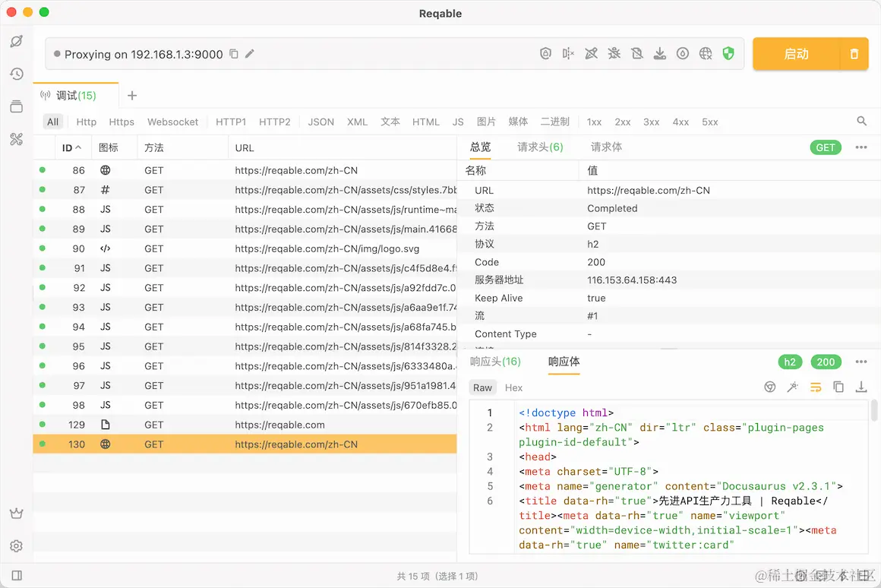Click server address value 116.153.64.158:443
Image resolution: width=881 pixels, height=588 pixels.
pos(632,280)
